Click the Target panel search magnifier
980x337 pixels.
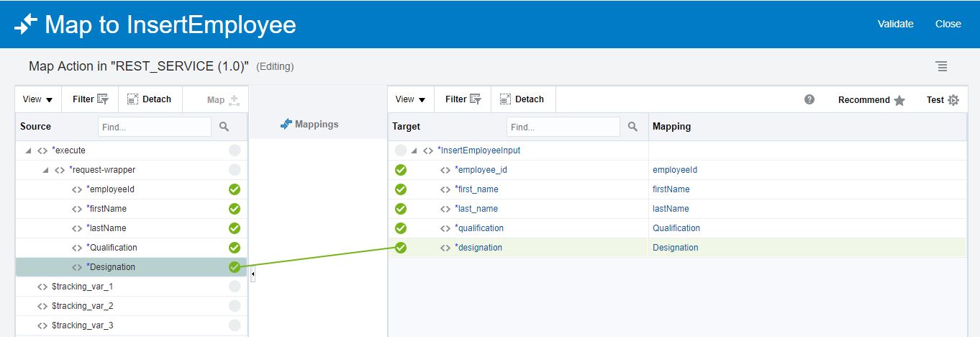click(632, 127)
